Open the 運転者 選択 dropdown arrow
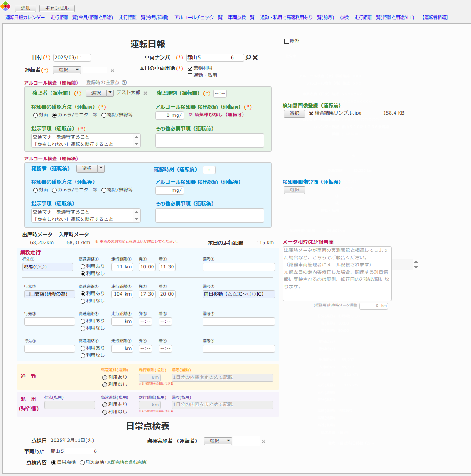 [x=77, y=70]
